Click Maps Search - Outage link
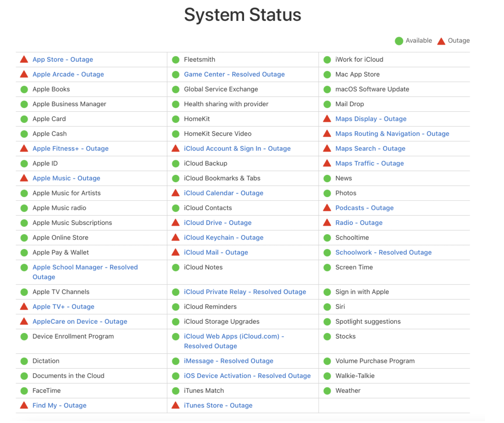Image resolution: width=504 pixels, height=423 pixels. [x=370, y=148]
